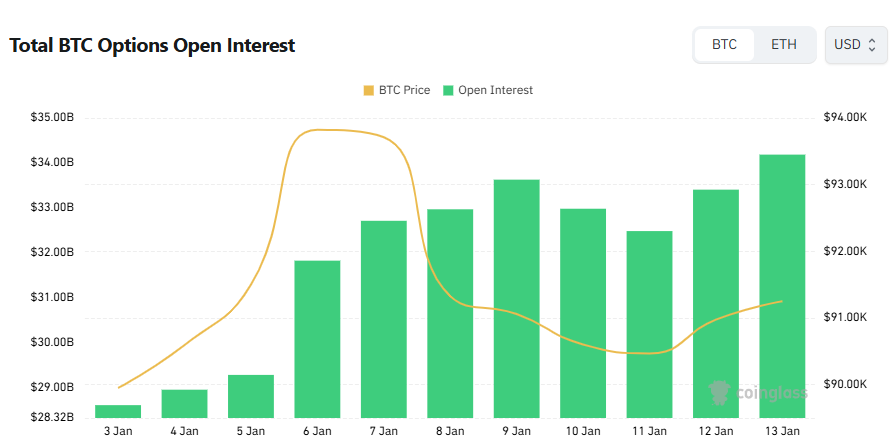The image size is (896, 438).
Task: Click the 10 Jan open interest bar
Action: coord(583,313)
